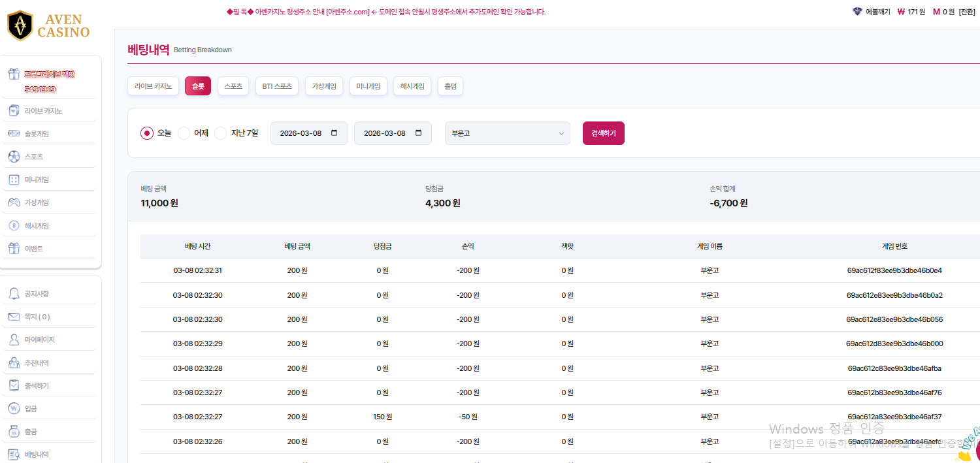Click the soccer ball sports icon

click(x=14, y=157)
